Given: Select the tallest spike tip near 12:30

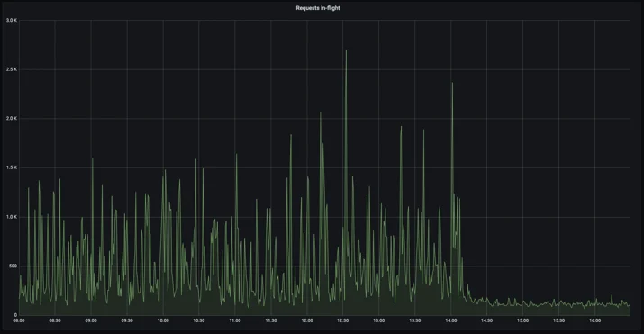Looking at the screenshot, I should coord(346,50).
